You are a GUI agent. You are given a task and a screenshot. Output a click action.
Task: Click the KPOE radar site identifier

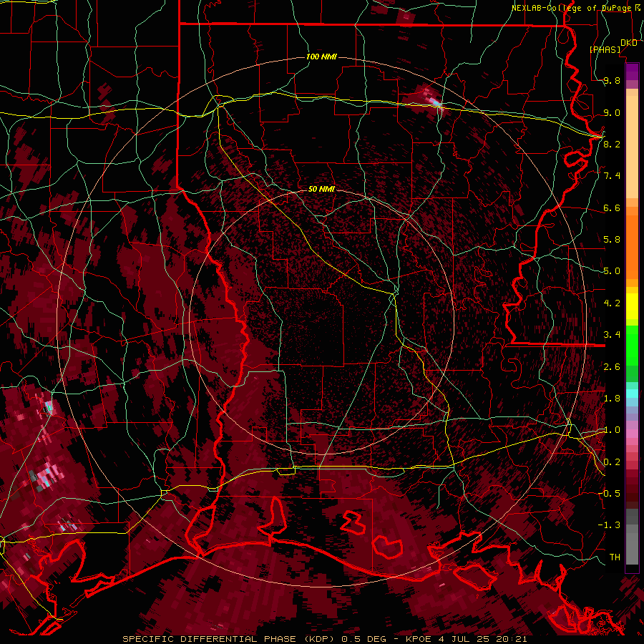pyautogui.click(x=419, y=639)
